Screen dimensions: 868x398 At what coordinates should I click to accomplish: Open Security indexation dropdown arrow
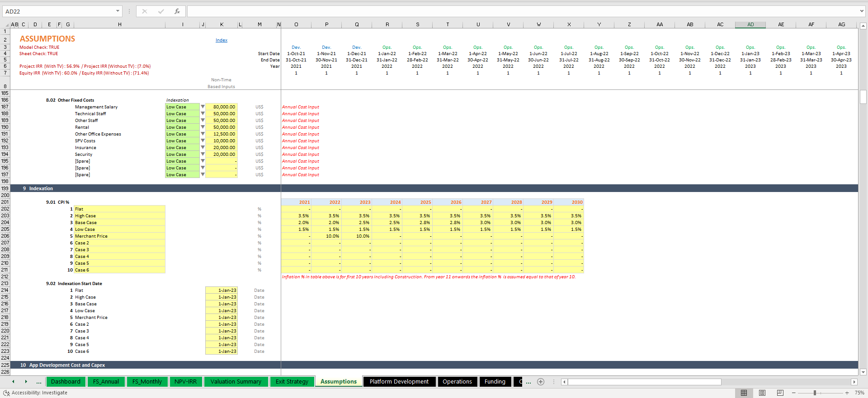point(203,155)
